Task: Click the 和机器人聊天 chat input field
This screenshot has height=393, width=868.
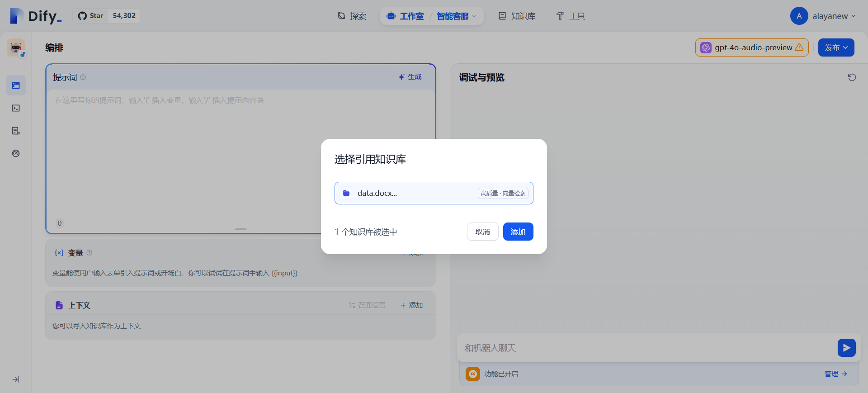Action: (x=646, y=348)
